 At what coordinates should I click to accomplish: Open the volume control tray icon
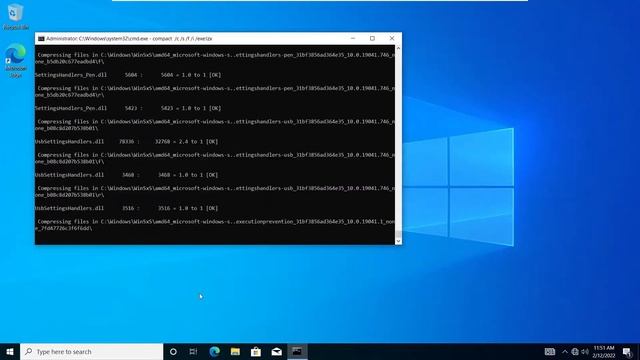click(585, 351)
